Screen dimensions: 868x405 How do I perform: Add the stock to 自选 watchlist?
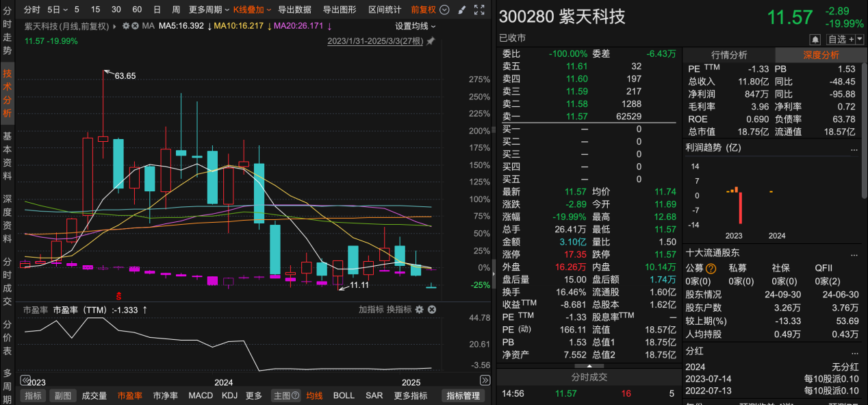[841, 39]
